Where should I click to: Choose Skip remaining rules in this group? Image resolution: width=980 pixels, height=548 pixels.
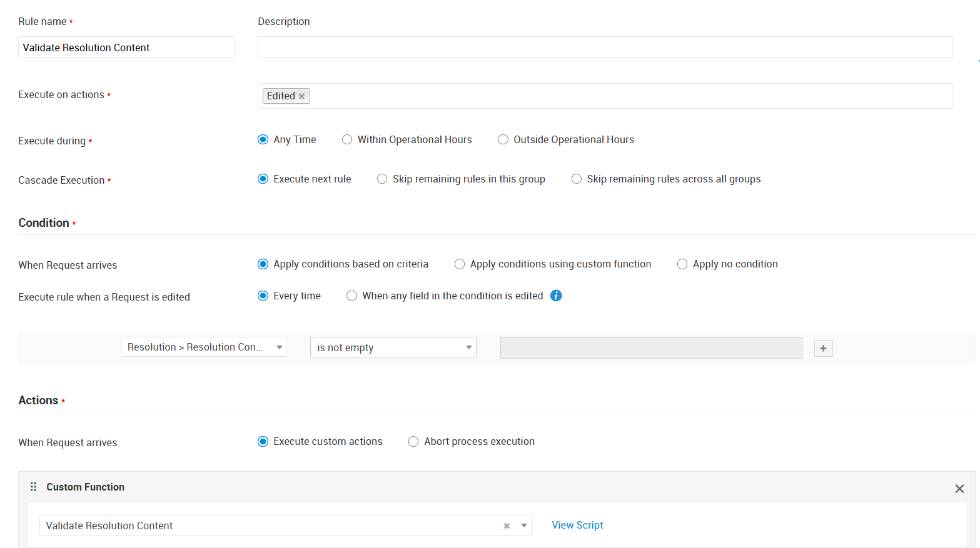[x=382, y=179]
